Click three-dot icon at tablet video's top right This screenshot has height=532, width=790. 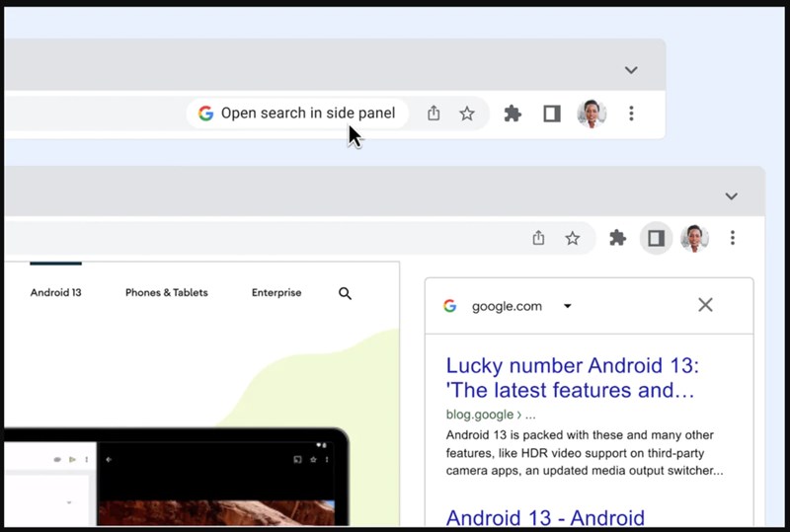pos(327,460)
